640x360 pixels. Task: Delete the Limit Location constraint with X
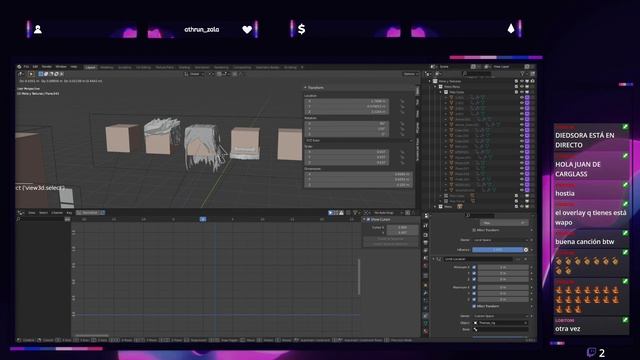(526, 259)
